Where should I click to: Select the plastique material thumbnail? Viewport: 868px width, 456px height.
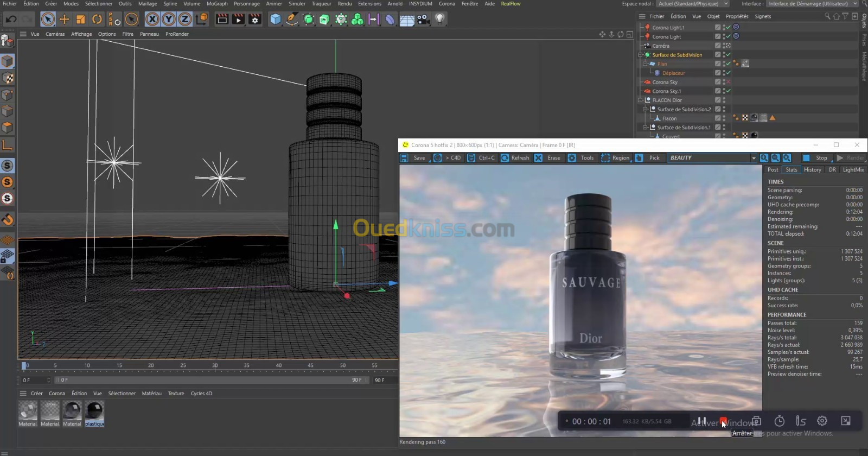(x=94, y=411)
